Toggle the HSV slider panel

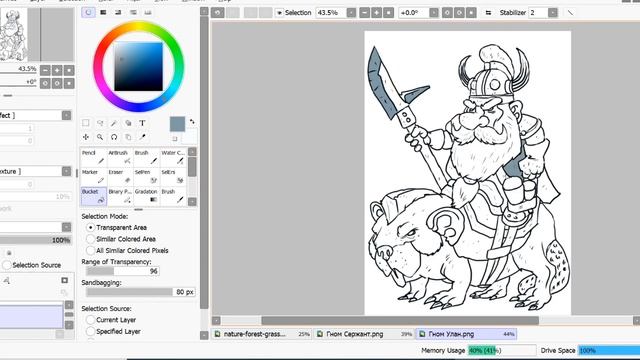point(118,13)
